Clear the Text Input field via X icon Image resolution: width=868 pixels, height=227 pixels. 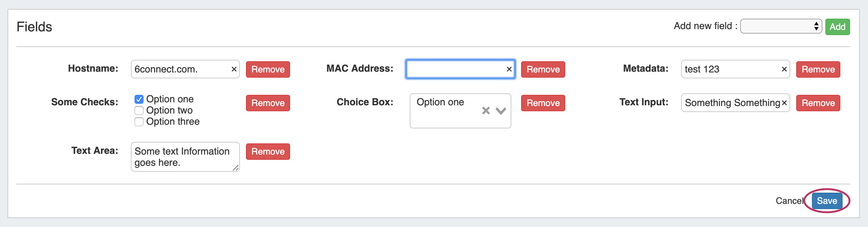pyautogui.click(x=784, y=103)
